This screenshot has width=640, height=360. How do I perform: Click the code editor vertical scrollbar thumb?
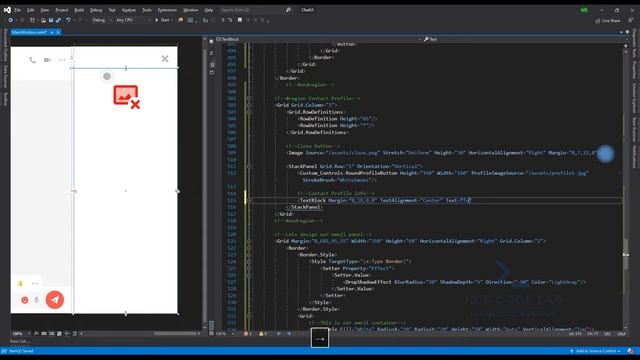626,254
